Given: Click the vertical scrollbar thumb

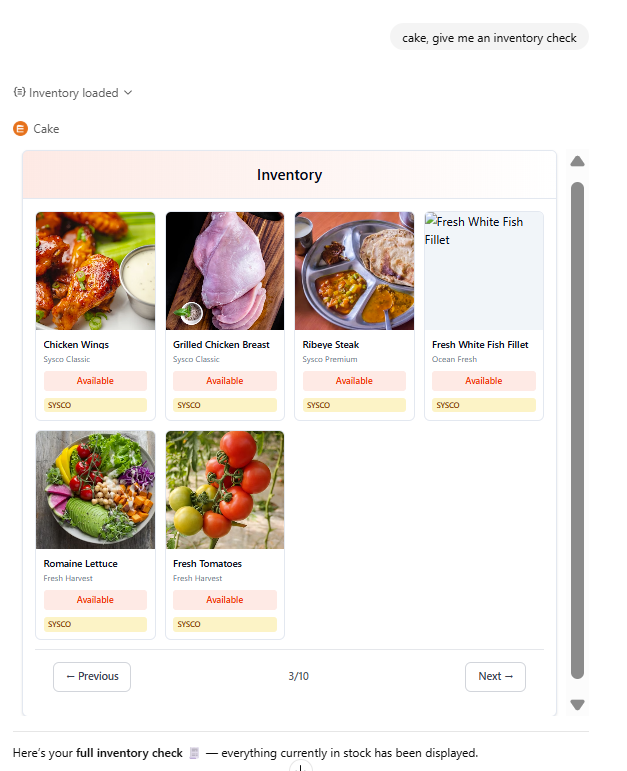Looking at the screenshot, I should [577, 430].
